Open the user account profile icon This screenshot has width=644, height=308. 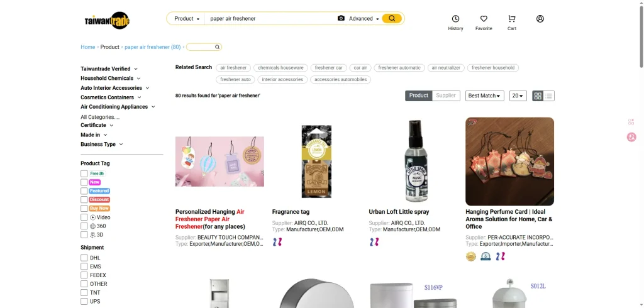pos(540,19)
